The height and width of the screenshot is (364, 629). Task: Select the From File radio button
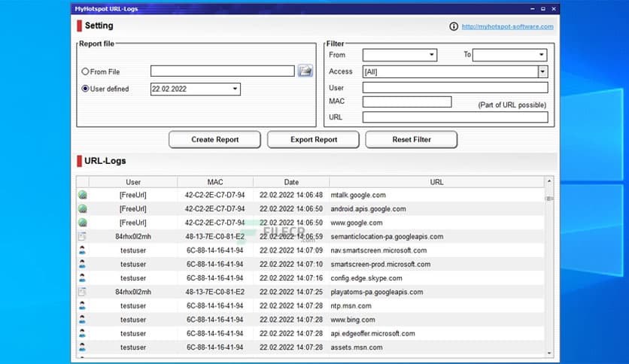point(85,71)
